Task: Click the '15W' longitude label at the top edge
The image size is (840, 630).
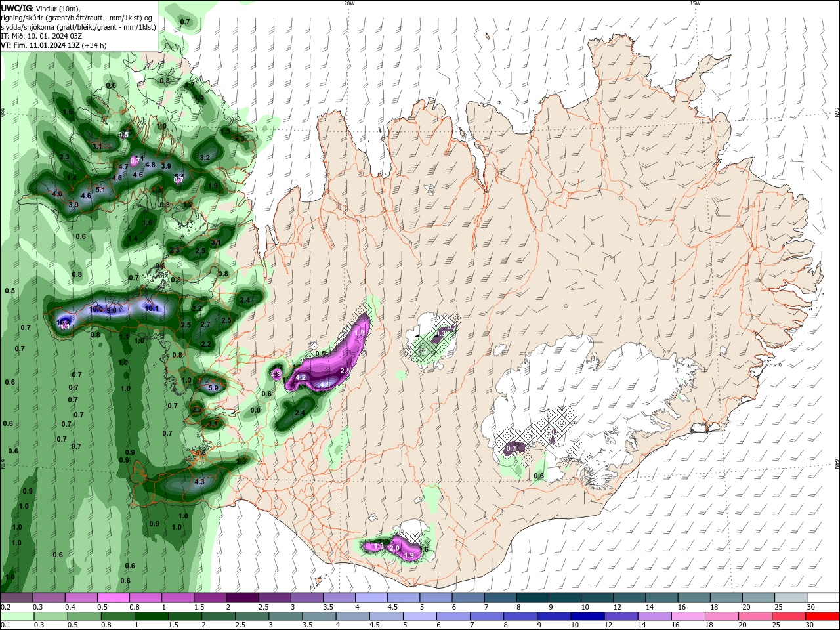Action: [x=695, y=3]
